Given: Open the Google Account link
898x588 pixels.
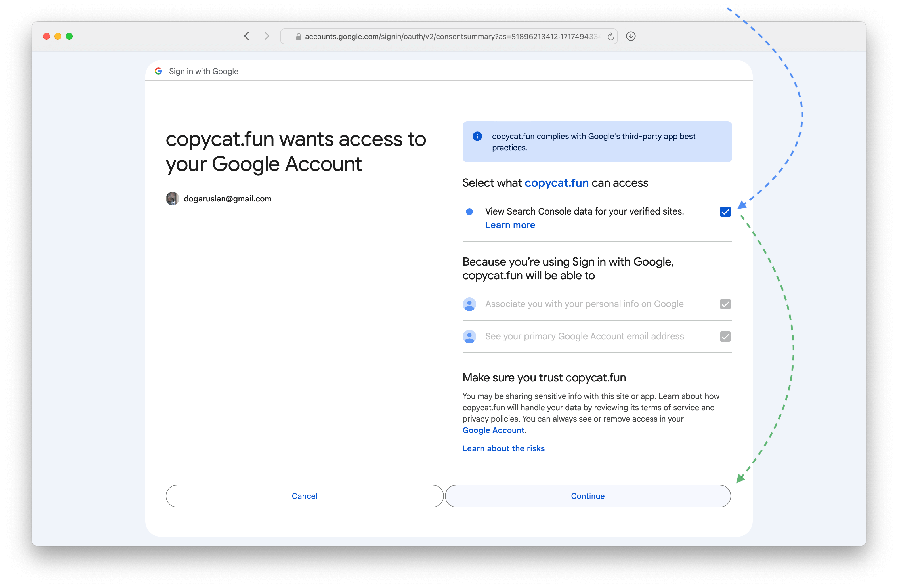Looking at the screenshot, I should pos(493,430).
